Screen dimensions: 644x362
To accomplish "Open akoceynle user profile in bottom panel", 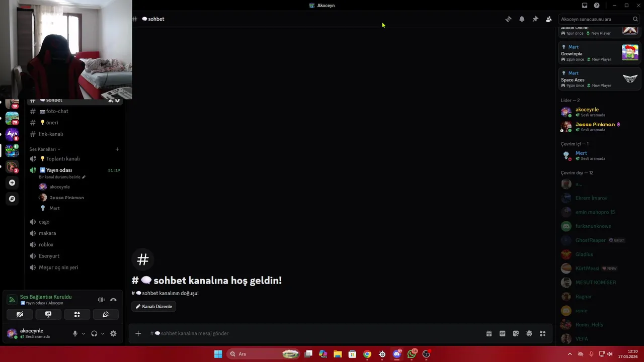I will (x=35, y=333).
